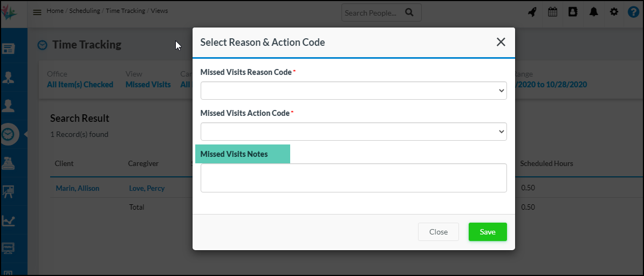Click in the Search People field

click(373, 12)
